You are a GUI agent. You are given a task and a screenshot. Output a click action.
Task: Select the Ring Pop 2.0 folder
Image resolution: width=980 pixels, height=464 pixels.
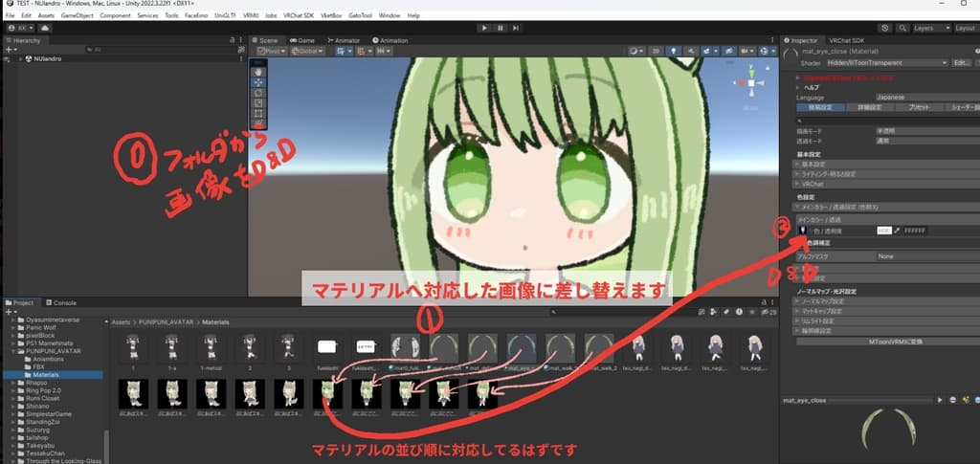pyautogui.click(x=44, y=390)
